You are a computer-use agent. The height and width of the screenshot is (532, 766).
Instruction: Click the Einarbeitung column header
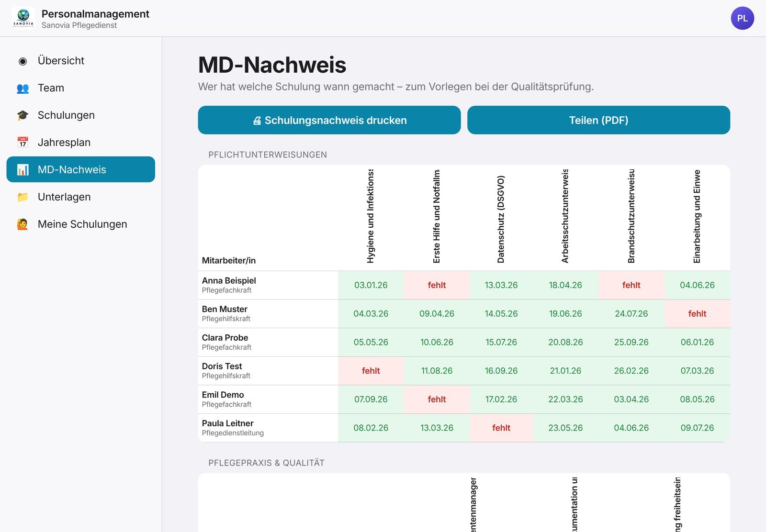pos(697,216)
